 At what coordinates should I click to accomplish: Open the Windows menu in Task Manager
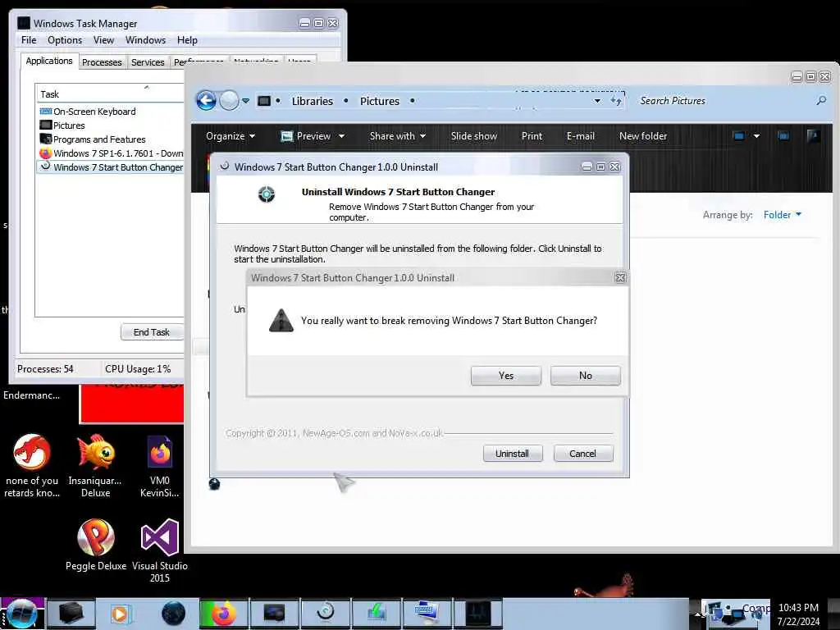coord(145,40)
